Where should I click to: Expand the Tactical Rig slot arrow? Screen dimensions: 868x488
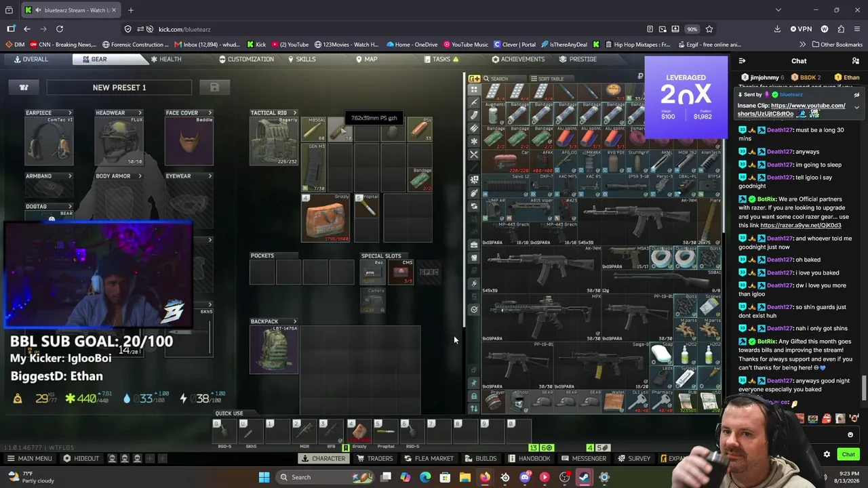click(x=294, y=113)
